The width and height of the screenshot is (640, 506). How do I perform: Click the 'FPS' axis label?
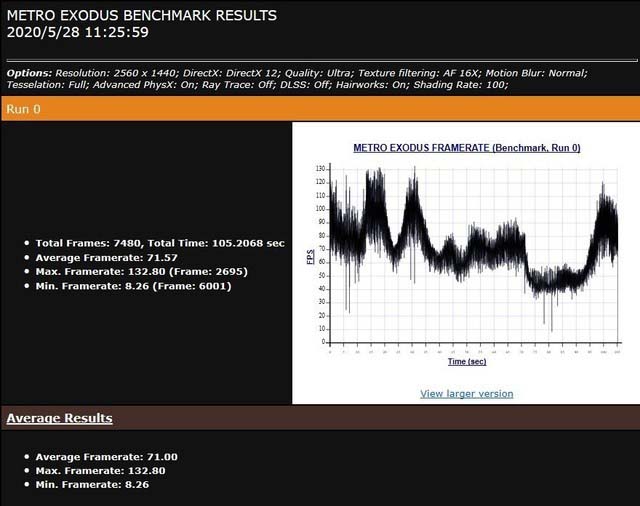pos(311,257)
